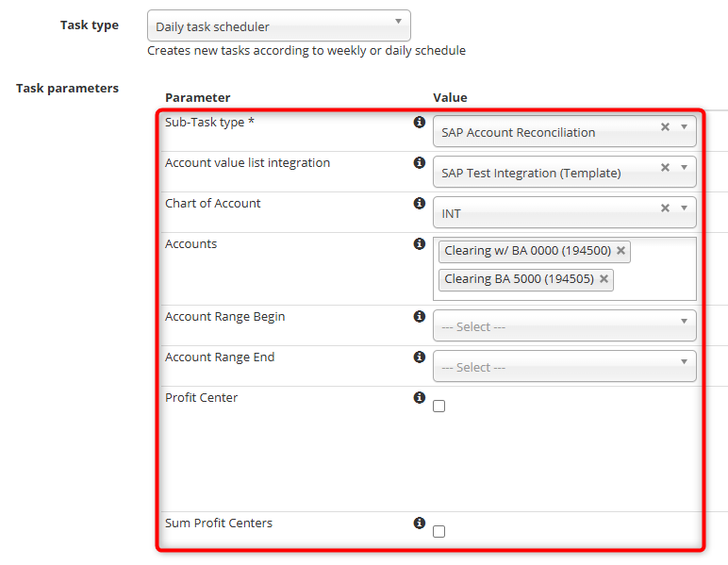Clear the SAP Account Reconciliation selection

pos(665,127)
